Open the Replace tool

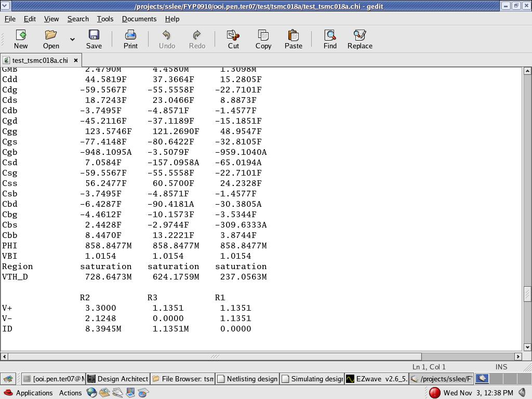(360, 39)
